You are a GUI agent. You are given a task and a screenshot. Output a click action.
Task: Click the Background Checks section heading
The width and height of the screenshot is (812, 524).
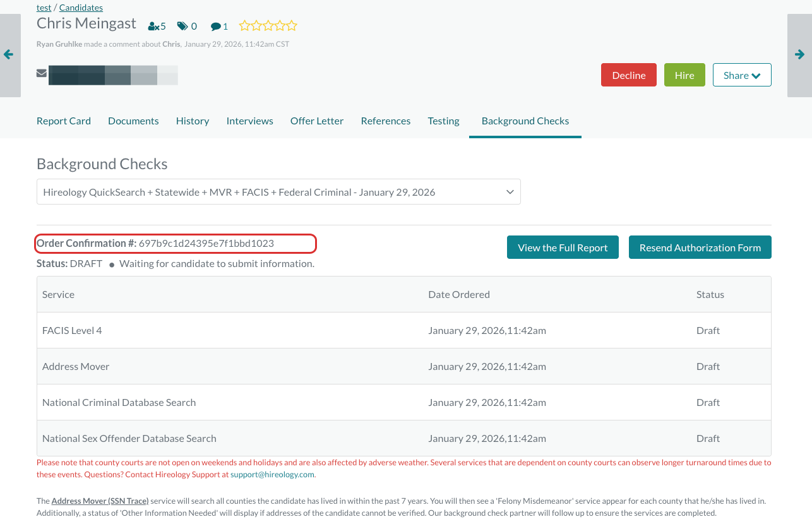point(102,164)
